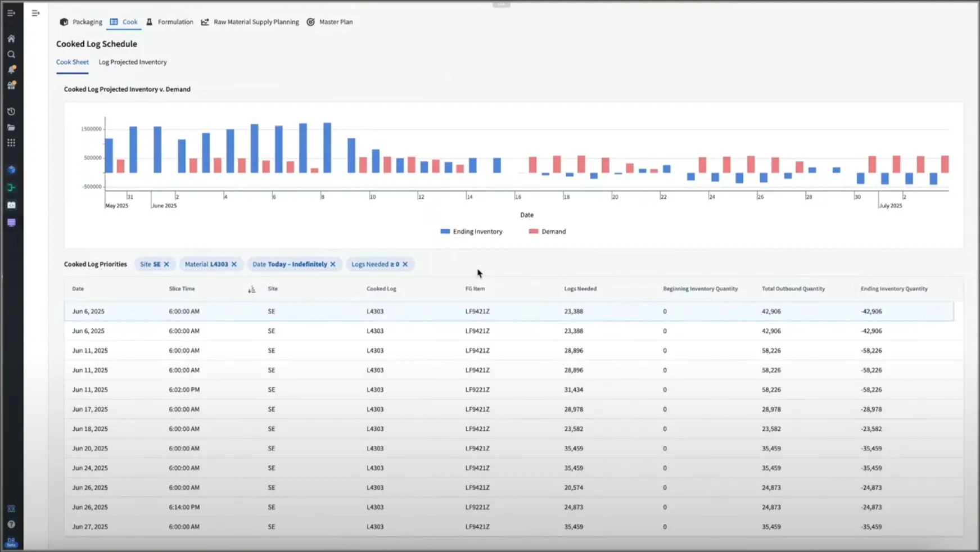The width and height of the screenshot is (980, 552).
Task: Click the Master Plan target icon
Action: pyautogui.click(x=310, y=22)
